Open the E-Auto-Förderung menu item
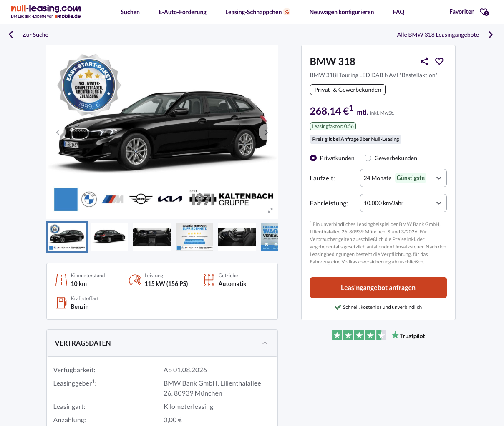 click(182, 12)
